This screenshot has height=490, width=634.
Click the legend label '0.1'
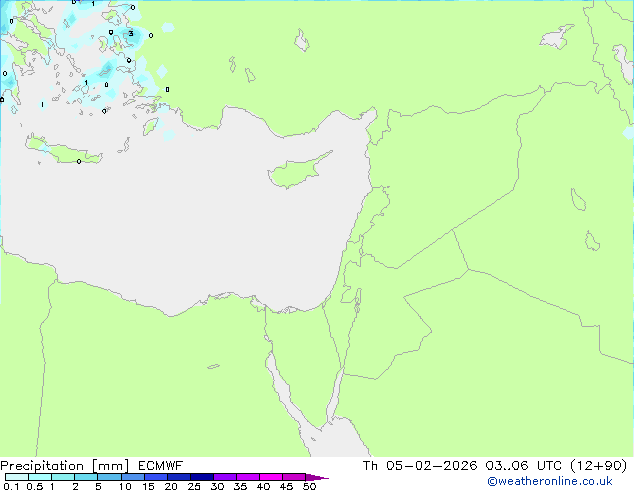(x=11, y=486)
